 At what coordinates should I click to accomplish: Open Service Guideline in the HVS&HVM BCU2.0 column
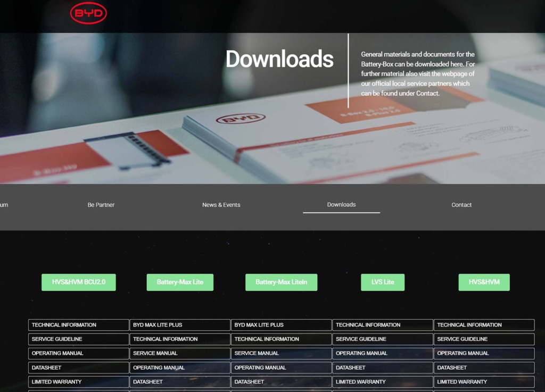(78, 339)
